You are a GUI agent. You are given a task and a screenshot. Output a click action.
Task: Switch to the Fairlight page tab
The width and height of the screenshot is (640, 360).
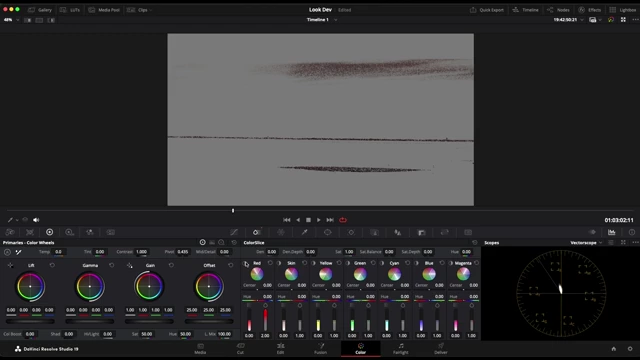(400, 349)
